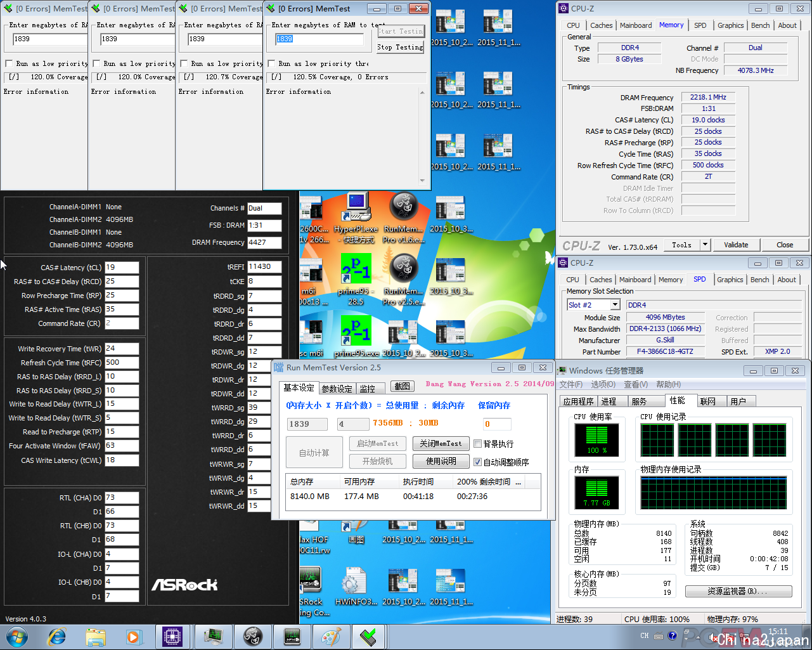The image size is (812, 650).
Task: Click CAS# Latency (tCL) field in ASRock tool
Action: click(122, 268)
